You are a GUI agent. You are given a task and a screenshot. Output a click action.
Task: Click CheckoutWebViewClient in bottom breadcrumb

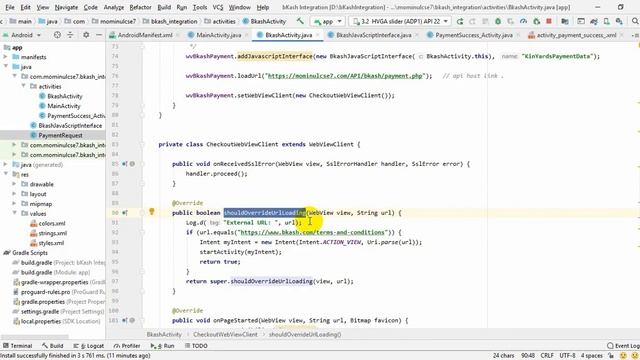coord(225,334)
